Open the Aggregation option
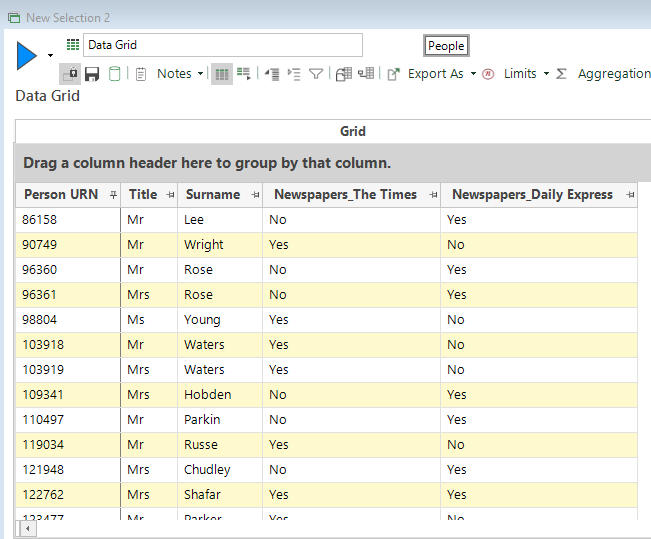651x539 pixels. [614, 74]
